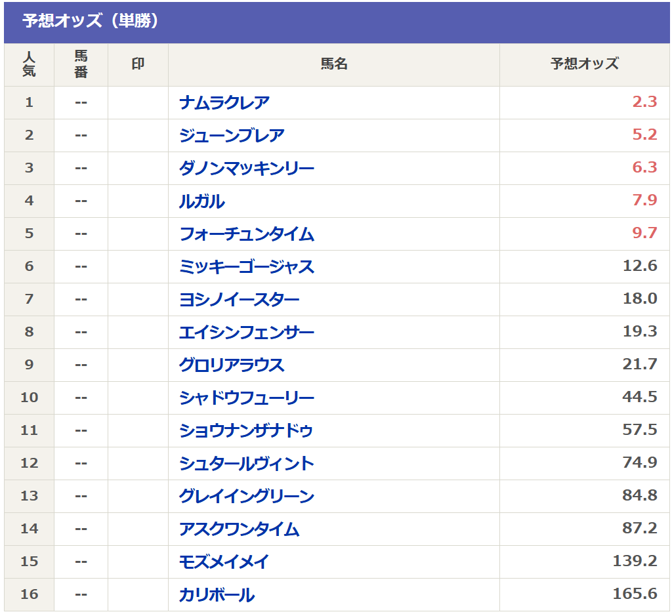Image resolution: width=672 pixels, height=616 pixels.
Task: Select the ルガル horse link
Action: tap(201, 201)
